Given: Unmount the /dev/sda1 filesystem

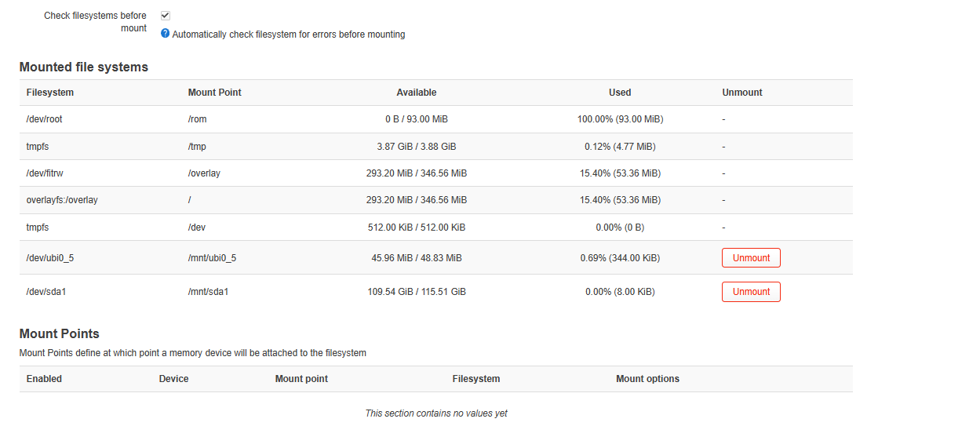Looking at the screenshot, I should 751,292.
